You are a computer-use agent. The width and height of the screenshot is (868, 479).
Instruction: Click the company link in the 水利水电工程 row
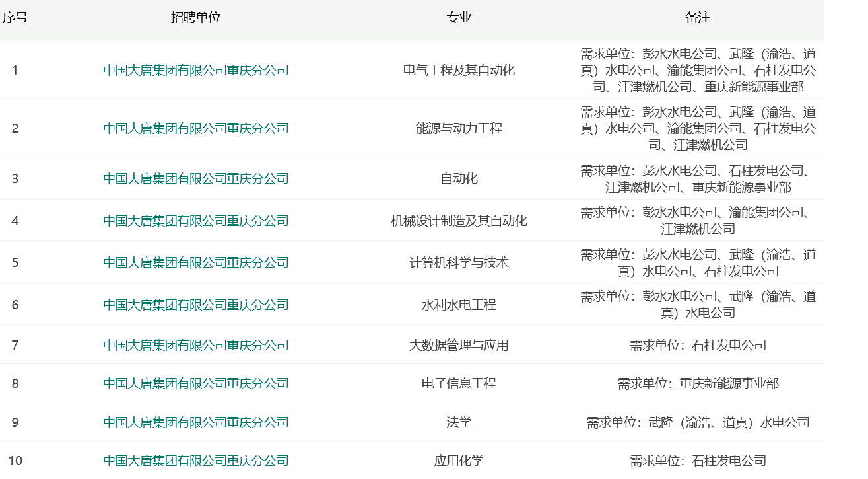tap(195, 305)
